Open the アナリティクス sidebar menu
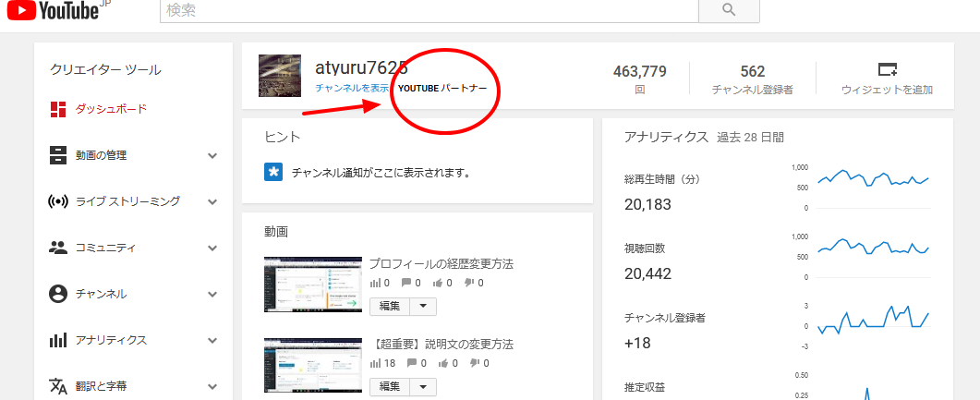Screen dimensions: 980x400 pyautogui.click(x=111, y=340)
